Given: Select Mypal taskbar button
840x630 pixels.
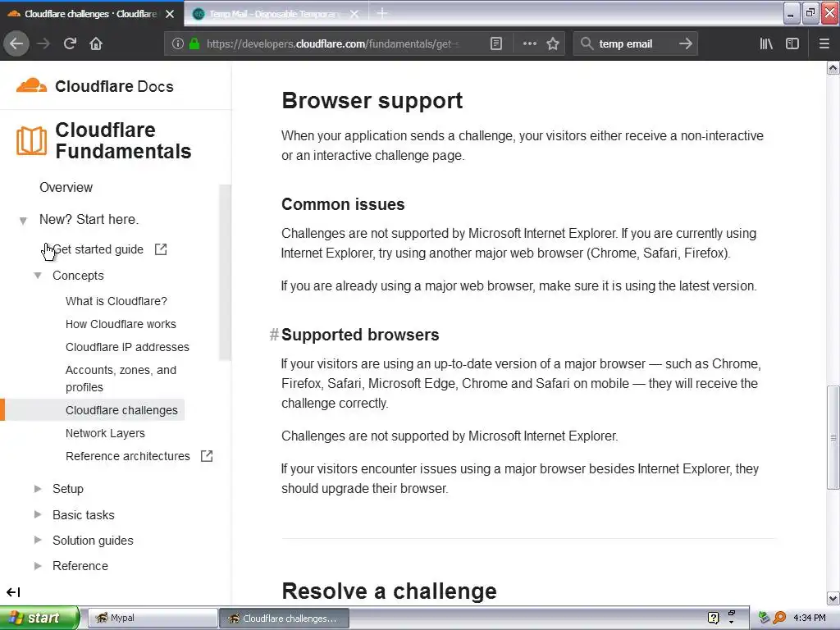Looking at the screenshot, I should point(152,618).
